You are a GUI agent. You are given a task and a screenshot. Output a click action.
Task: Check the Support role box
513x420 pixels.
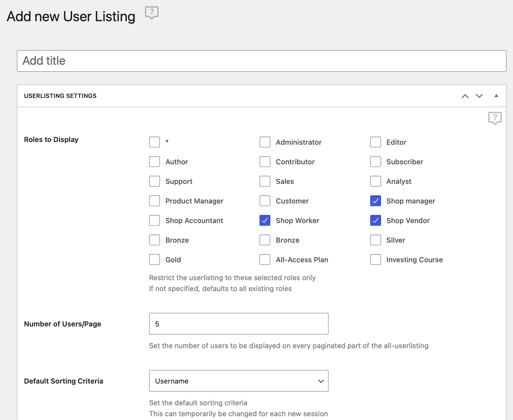pos(154,181)
